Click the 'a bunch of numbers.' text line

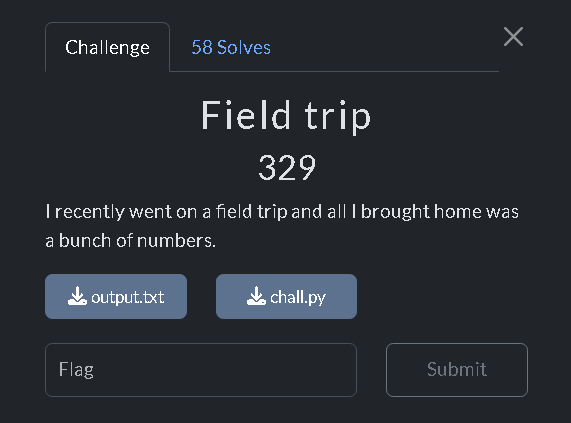131,241
